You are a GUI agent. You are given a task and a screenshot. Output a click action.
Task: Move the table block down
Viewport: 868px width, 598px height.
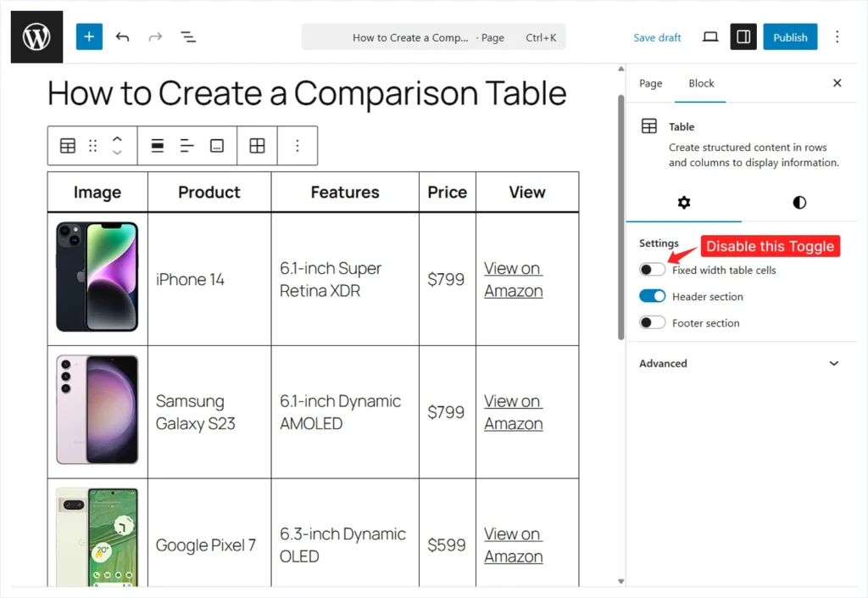(x=117, y=153)
